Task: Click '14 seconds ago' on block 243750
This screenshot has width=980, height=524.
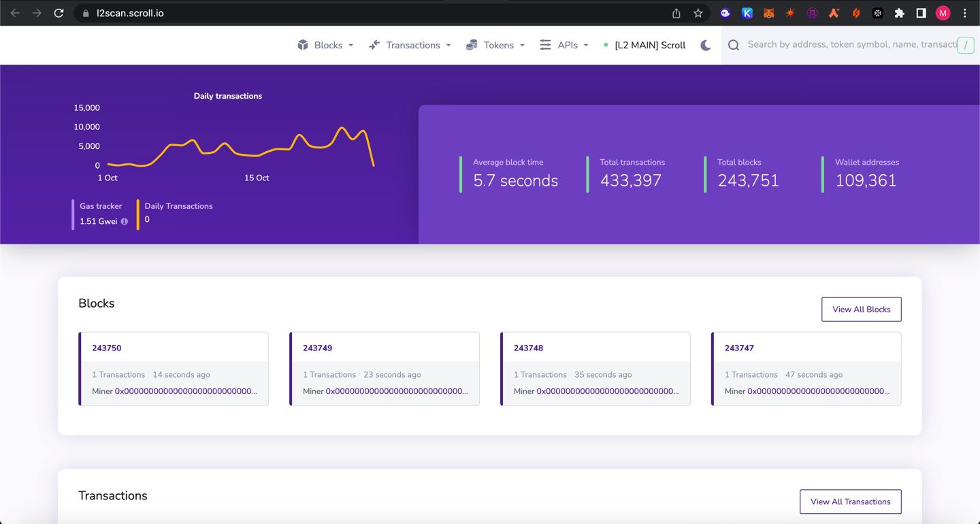Action: point(181,375)
